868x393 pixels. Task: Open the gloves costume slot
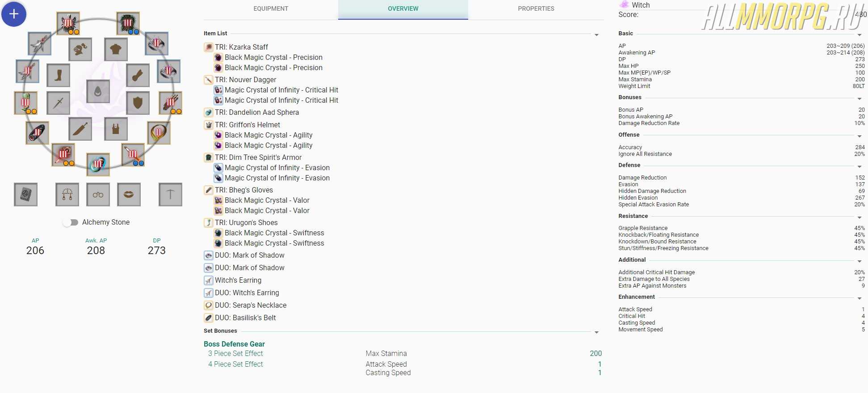[138, 75]
